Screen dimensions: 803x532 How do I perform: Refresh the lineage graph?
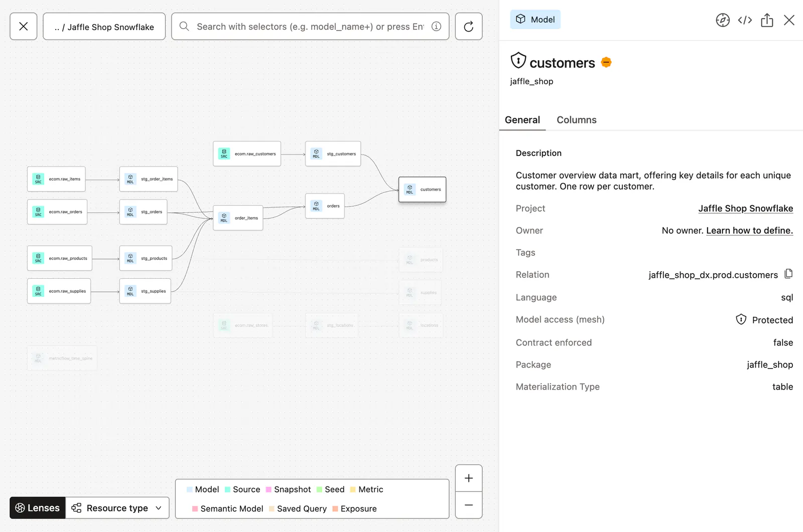pos(468,27)
